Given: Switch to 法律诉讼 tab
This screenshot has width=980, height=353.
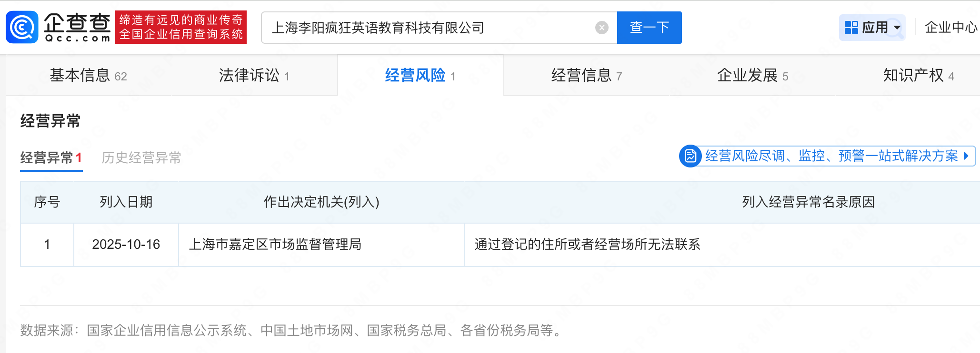Looking at the screenshot, I should pyautogui.click(x=254, y=76).
